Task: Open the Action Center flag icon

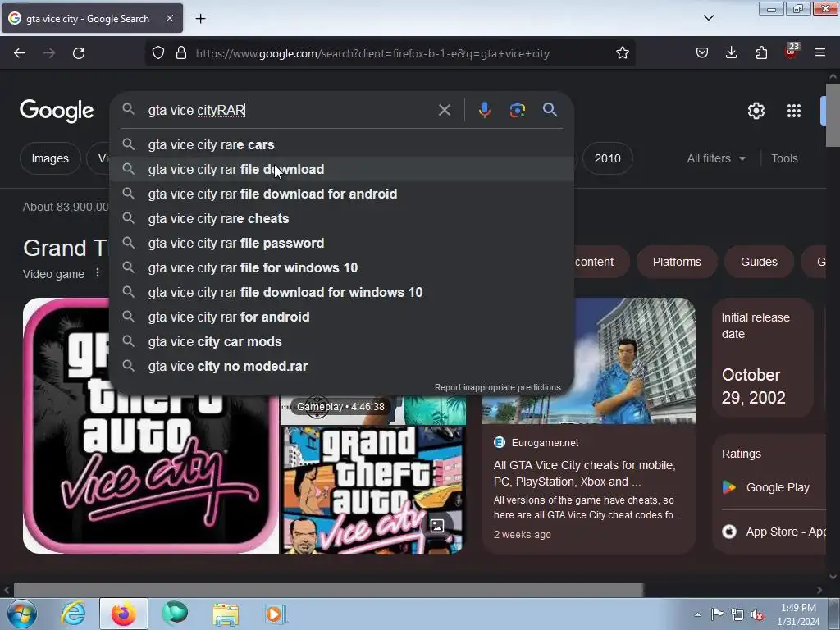Action: [x=717, y=614]
